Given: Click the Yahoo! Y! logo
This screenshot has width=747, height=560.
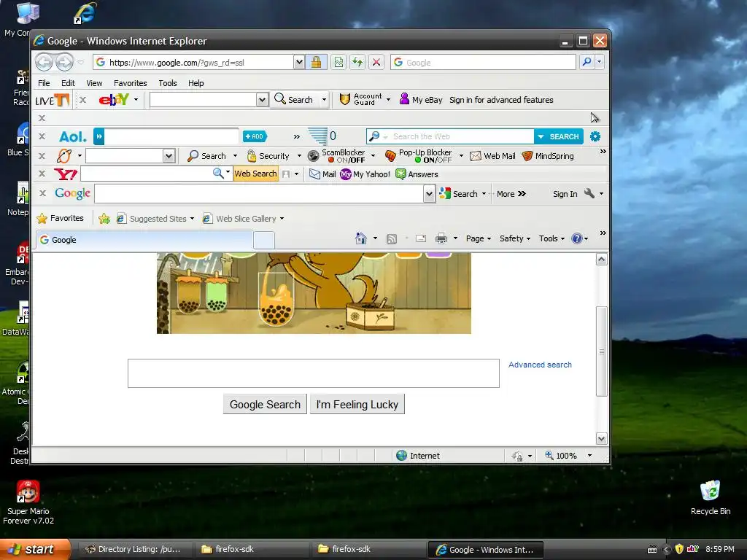Looking at the screenshot, I should pos(66,174).
